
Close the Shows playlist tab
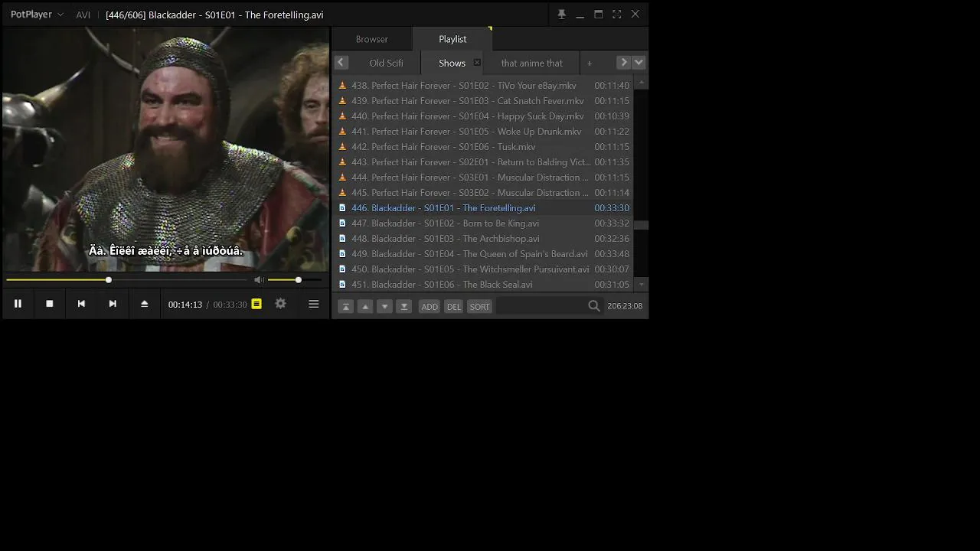tap(477, 63)
